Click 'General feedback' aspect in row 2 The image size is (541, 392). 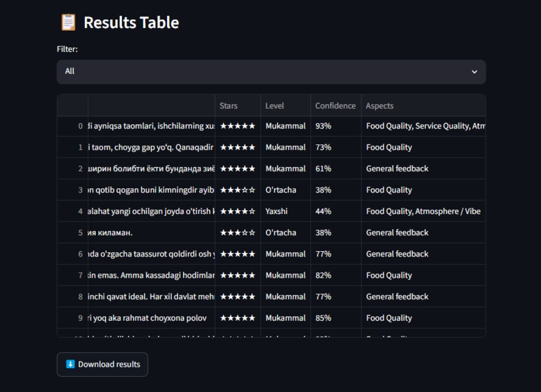423,169
